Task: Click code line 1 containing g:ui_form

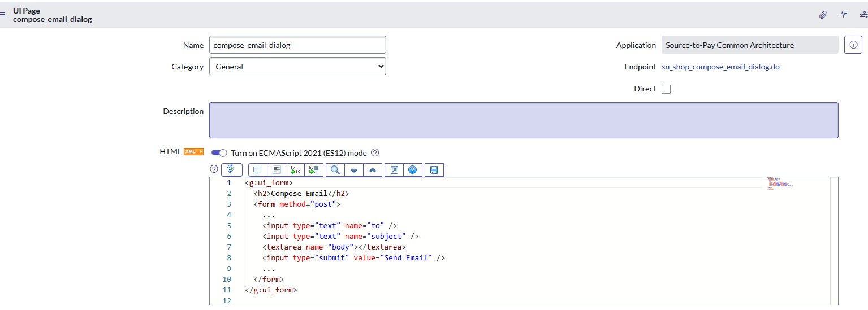Action: click(x=269, y=183)
